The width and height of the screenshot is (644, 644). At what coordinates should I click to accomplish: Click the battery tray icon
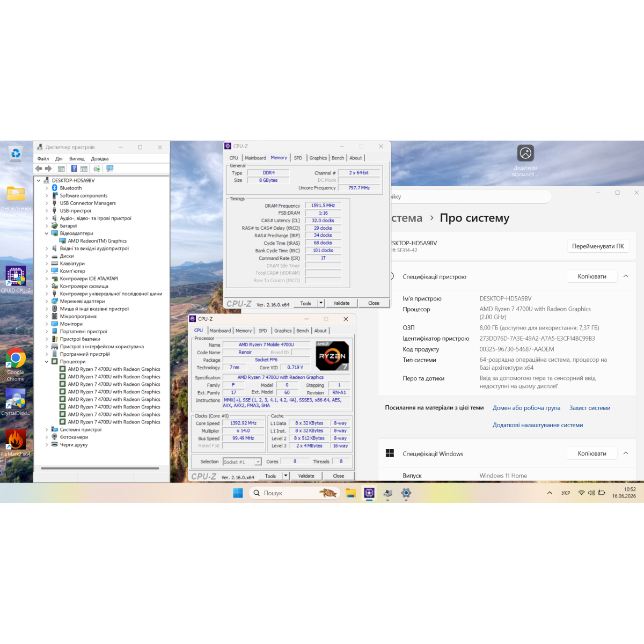coord(602,493)
